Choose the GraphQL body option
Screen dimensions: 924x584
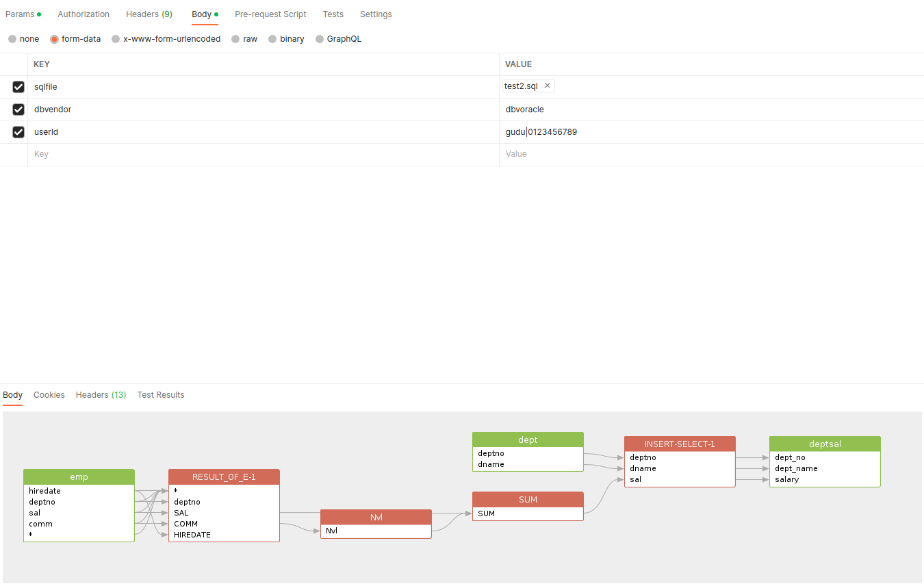click(x=344, y=39)
